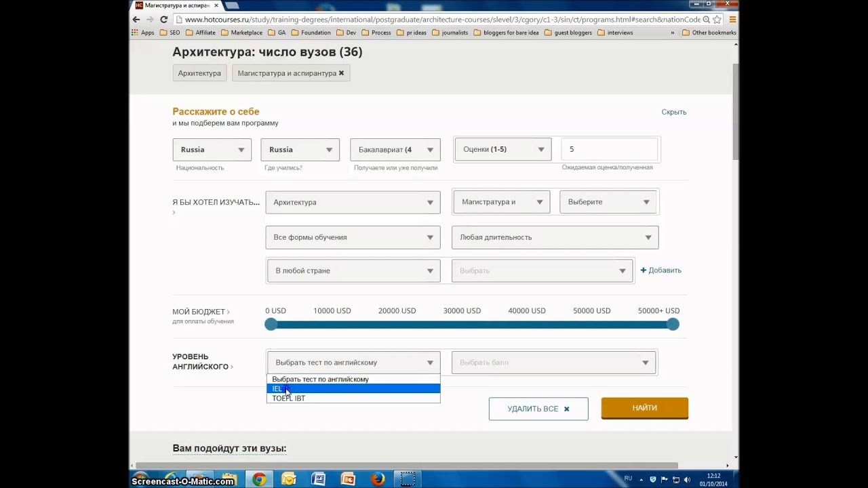Viewport: 868px width, 488px height.
Task: Click the left budget slider handle
Action: [271, 325]
